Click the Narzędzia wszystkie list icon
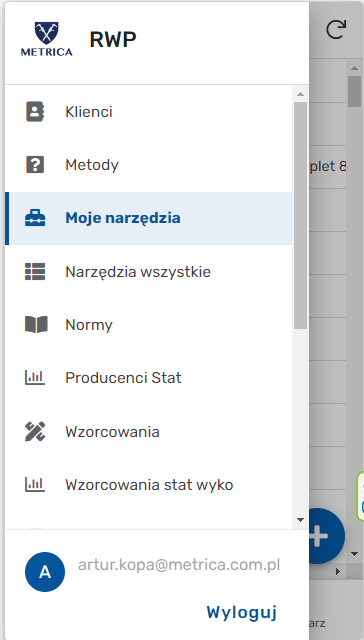The width and height of the screenshot is (364, 640). point(35,271)
